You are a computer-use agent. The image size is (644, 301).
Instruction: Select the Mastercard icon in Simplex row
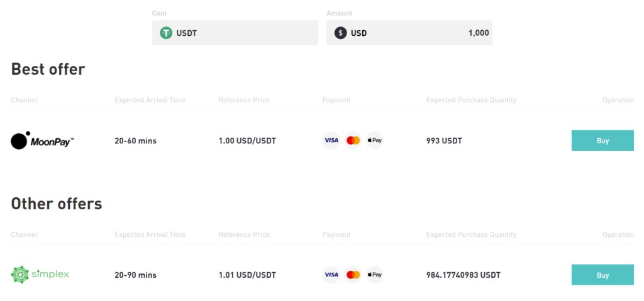[x=353, y=275]
